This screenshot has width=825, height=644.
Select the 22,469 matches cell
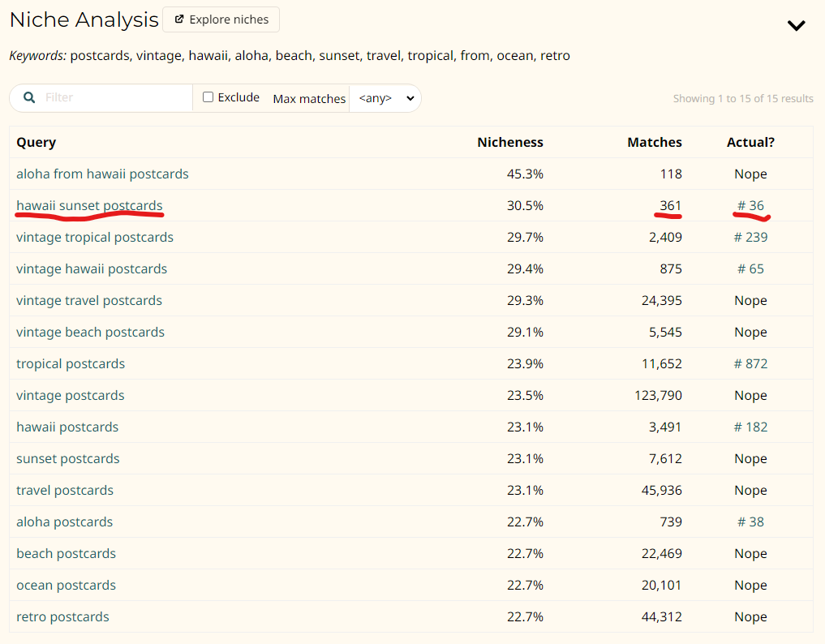pos(662,553)
